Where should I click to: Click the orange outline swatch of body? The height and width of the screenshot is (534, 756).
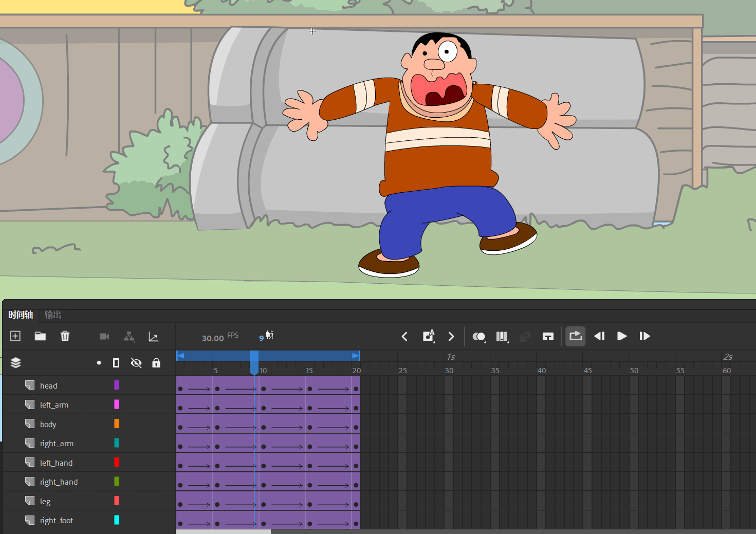(x=117, y=423)
